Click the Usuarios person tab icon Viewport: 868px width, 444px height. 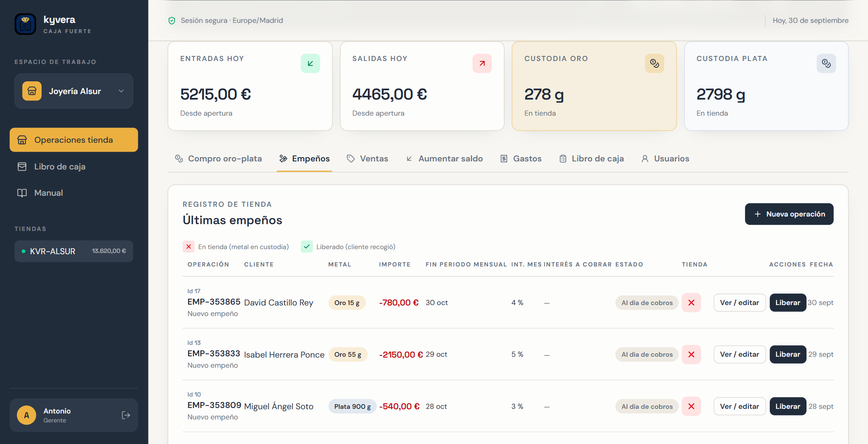tap(645, 158)
